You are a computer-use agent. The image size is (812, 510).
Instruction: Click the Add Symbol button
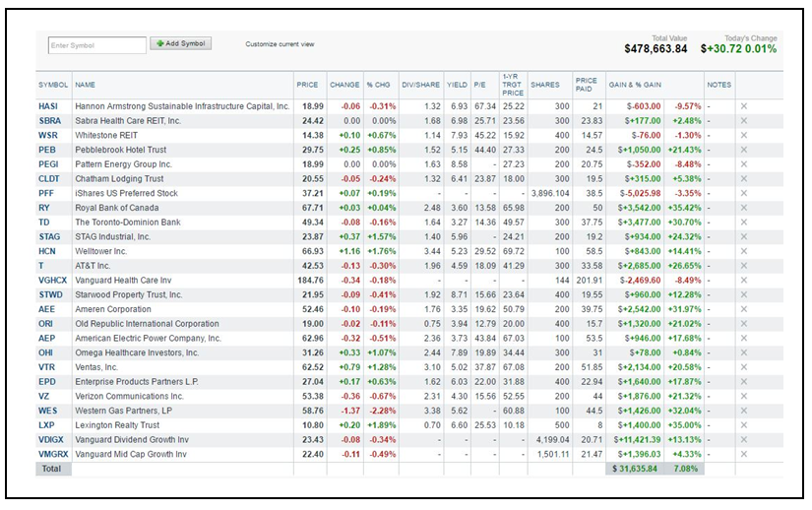tap(181, 43)
